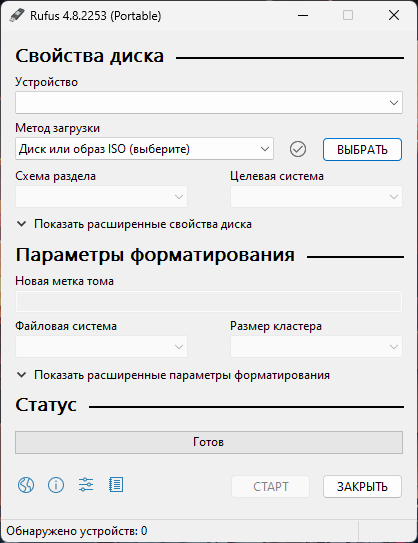Click the СТАРТ button

coord(270,487)
